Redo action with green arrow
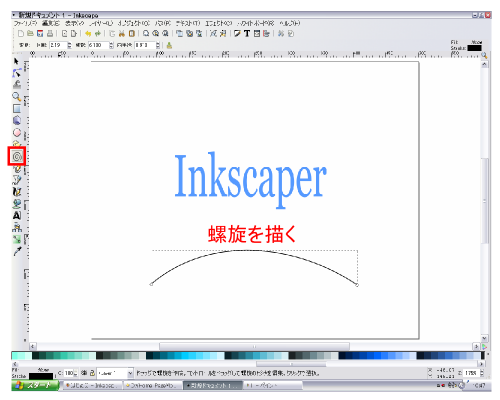500x400 pixels. 98,33
